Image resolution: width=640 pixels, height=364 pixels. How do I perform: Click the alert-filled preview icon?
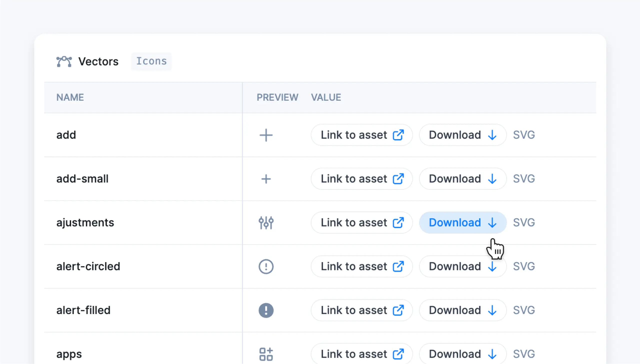coord(266,310)
